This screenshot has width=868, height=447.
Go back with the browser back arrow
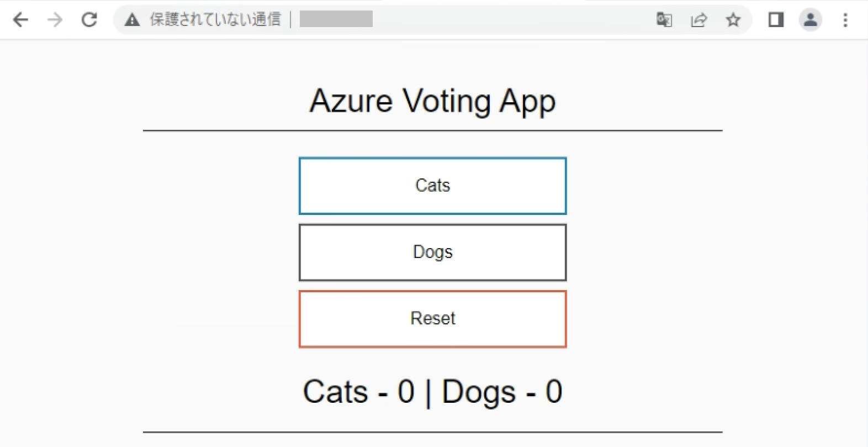[20, 20]
